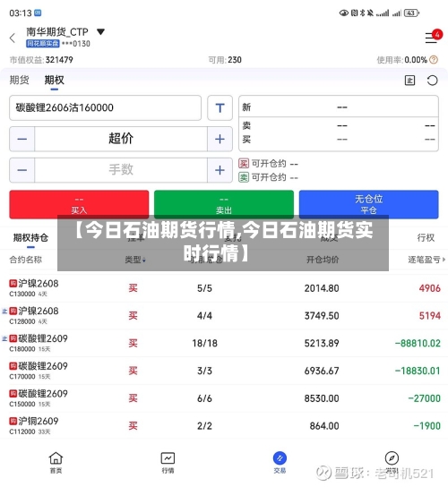448x487 pixels.
Task: Tap position quantity 18/18
Action: [204, 343]
